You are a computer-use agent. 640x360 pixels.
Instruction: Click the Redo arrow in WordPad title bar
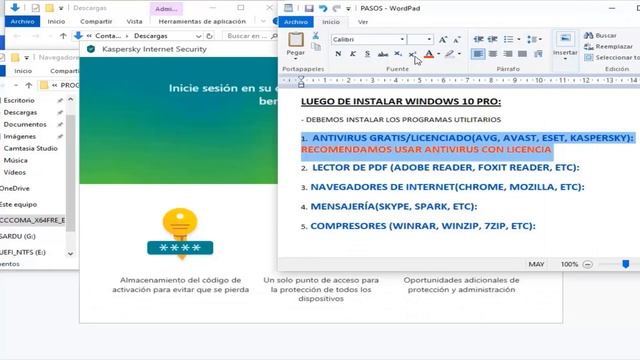336,8
